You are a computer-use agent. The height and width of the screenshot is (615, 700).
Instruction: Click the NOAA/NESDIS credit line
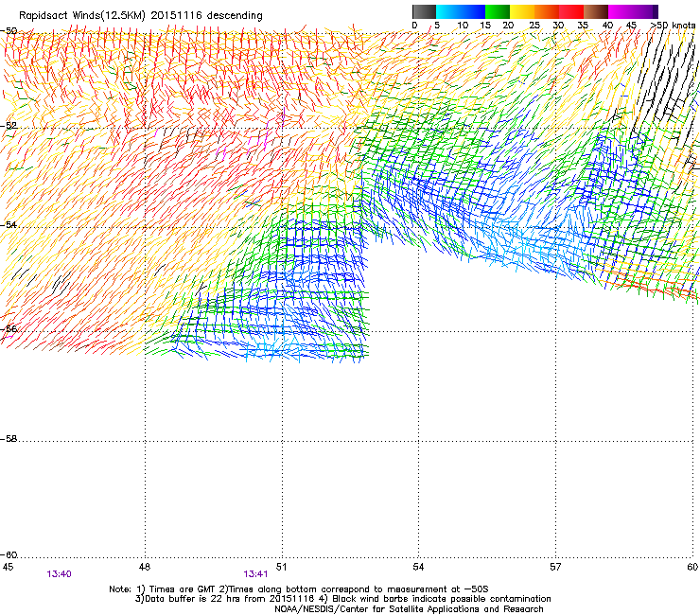(409, 609)
